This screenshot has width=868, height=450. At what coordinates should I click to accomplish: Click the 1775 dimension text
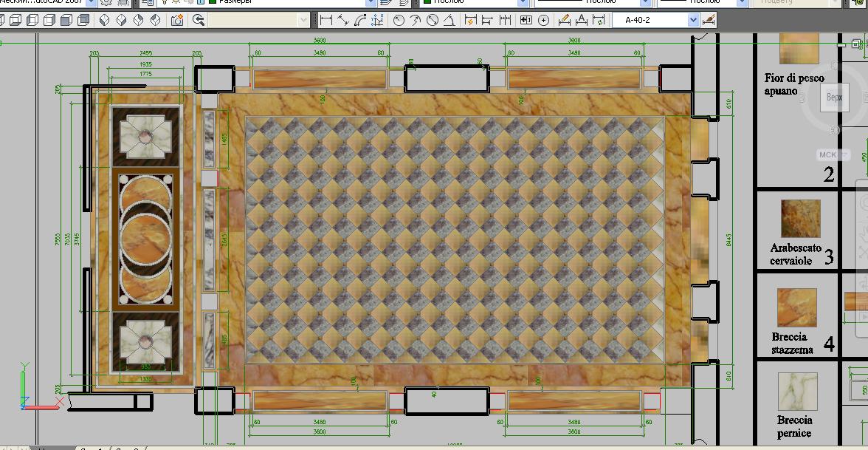click(145, 74)
